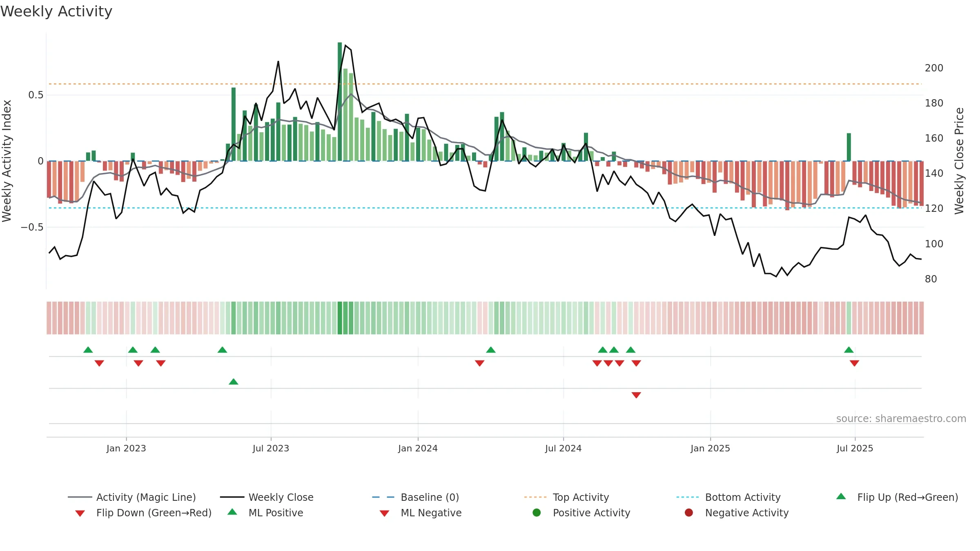The image size is (980, 551).
Task: Click the isolated green bar in mid-2025
Action: coord(849,147)
